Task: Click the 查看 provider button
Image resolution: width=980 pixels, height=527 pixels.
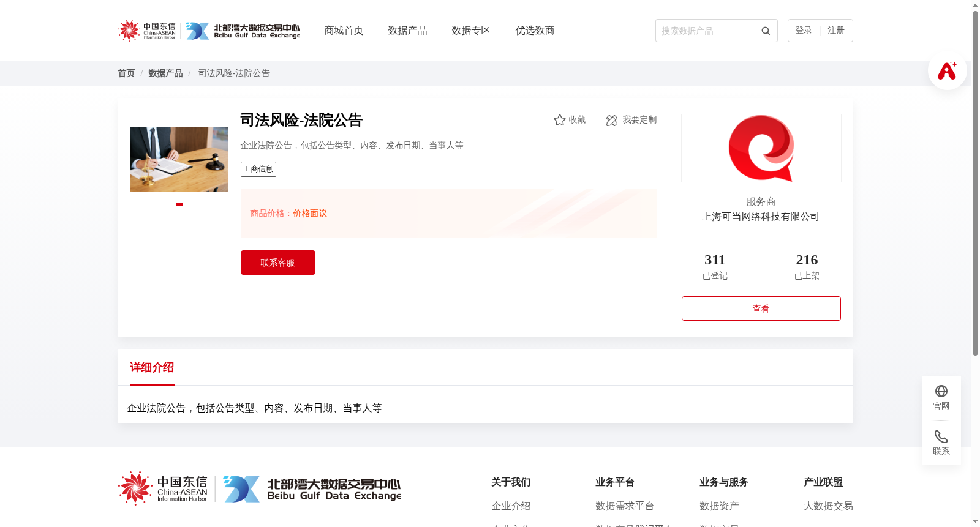Action: [x=761, y=308]
